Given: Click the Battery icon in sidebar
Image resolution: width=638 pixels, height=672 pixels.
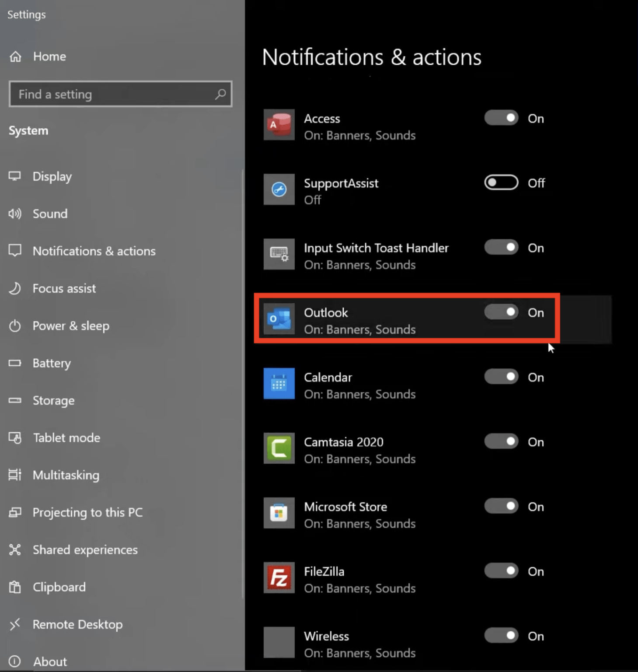Looking at the screenshot, I should pos(15,363).
